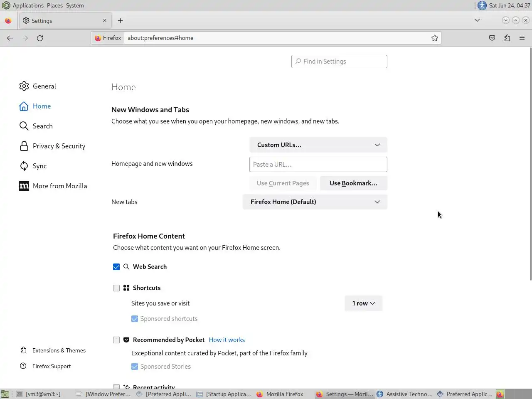Screen dimensions: 532x399
Task: Switch to Startup Applications taskbar entry
Action: (x=224, y=394)
